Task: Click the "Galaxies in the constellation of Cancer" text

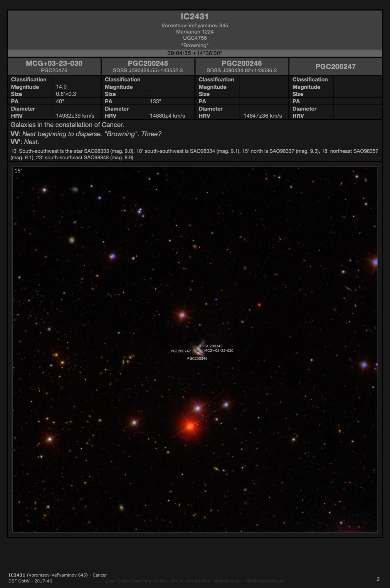Action: tap(68, 125)
